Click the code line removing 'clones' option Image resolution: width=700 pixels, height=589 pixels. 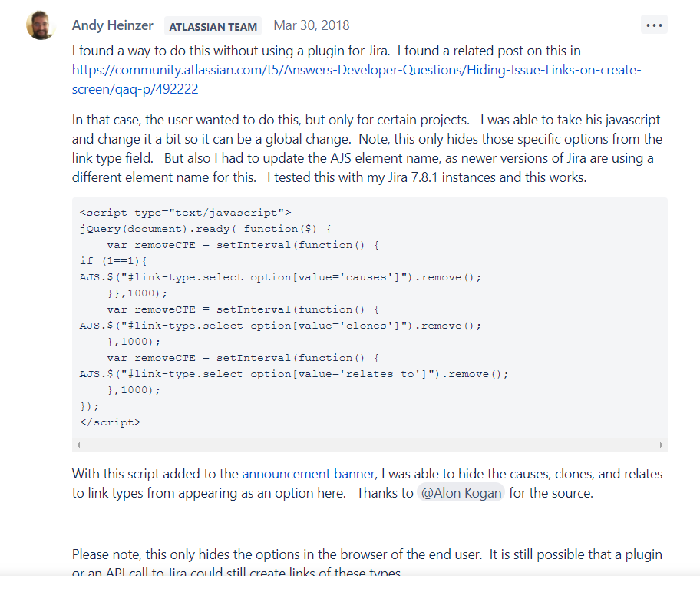[280, 326]
